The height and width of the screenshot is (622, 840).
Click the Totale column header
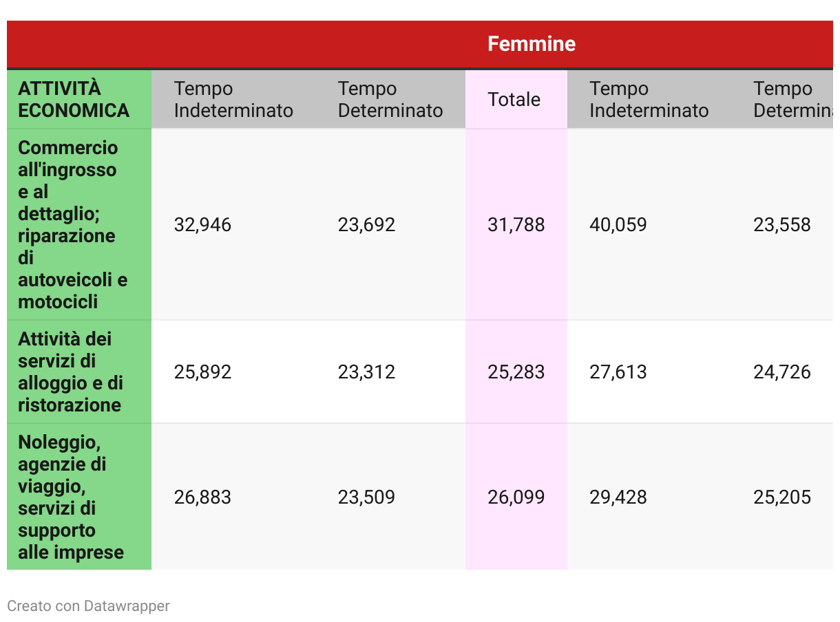(x=514, y=100)
